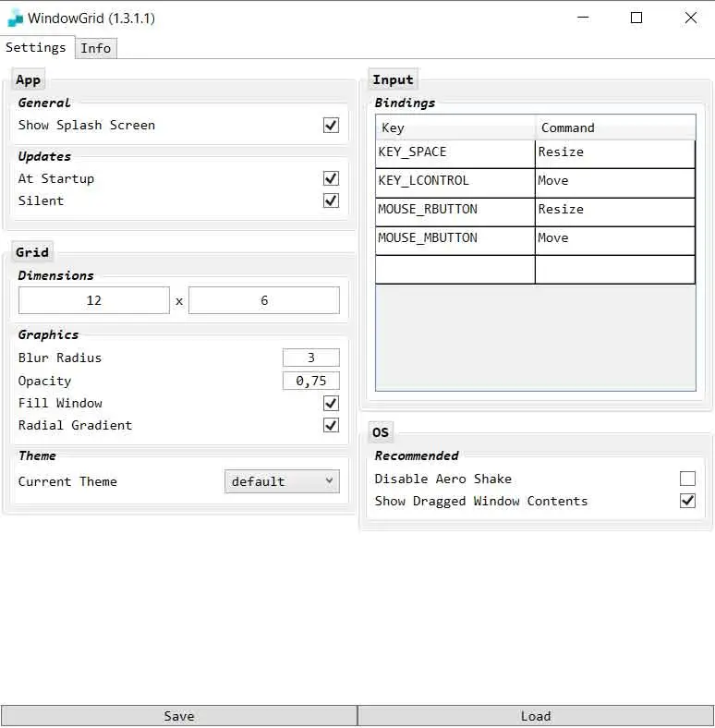Click the empty Command cell in new binding row

[x=615, y=269]
